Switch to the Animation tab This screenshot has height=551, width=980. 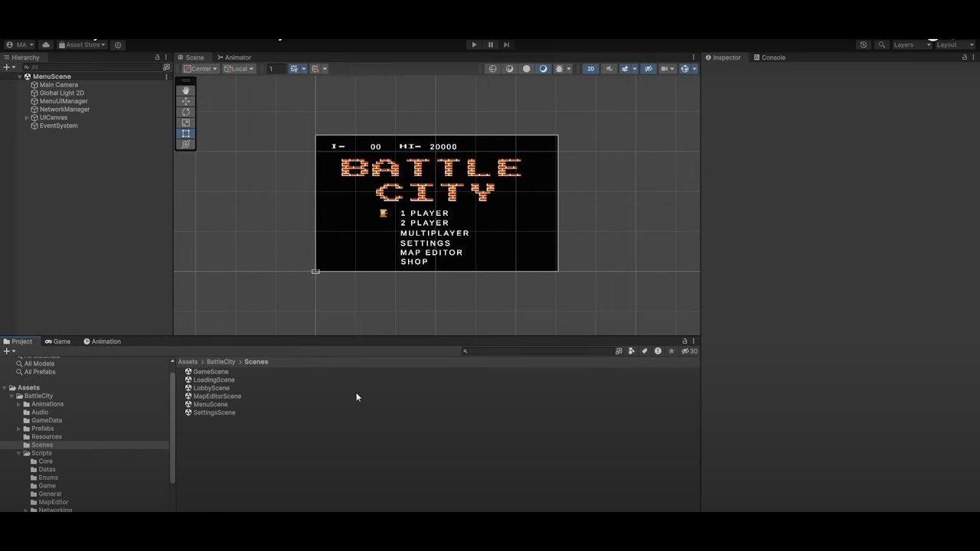coord(102,341)
